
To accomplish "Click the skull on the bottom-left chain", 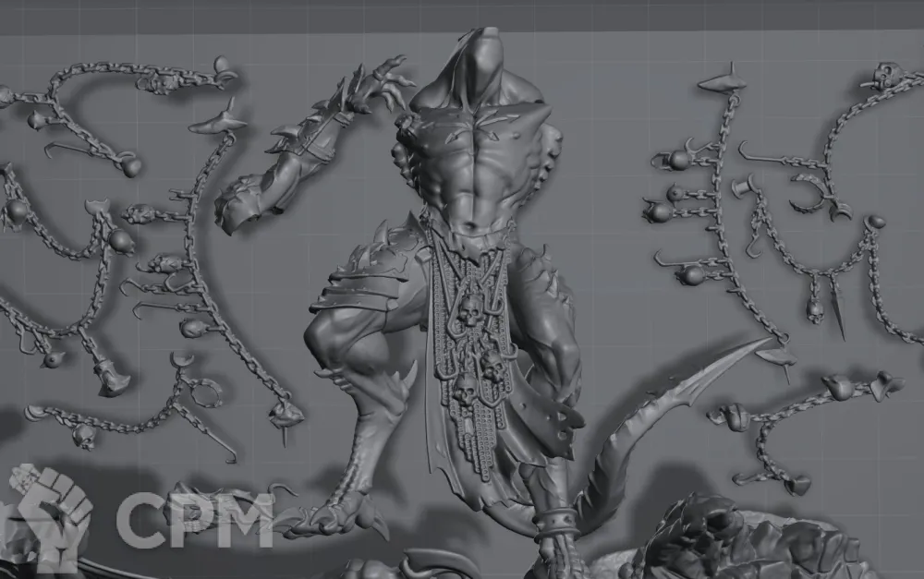I will [85, 436].
